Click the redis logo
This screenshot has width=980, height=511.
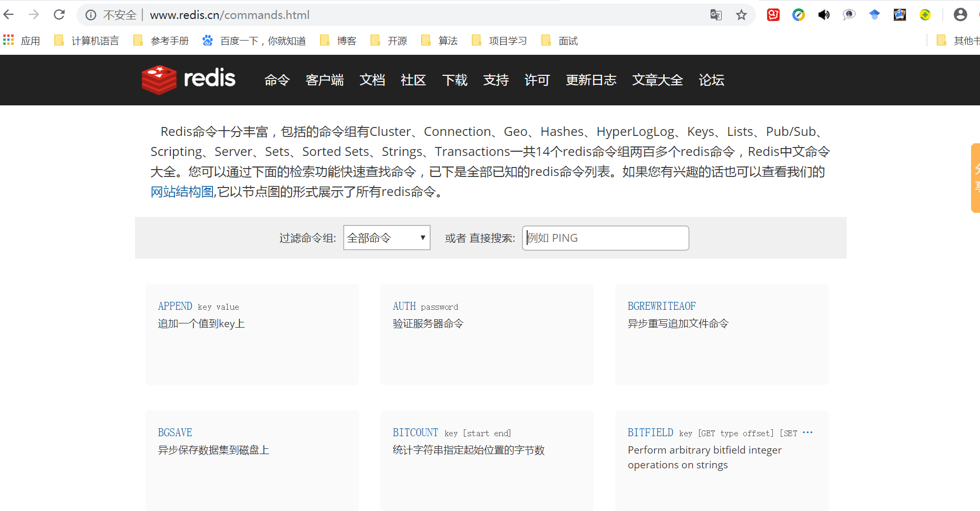tap(188, 80)
